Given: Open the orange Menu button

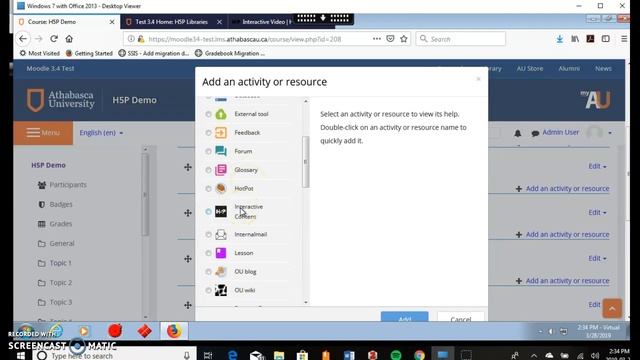Looking at the screenshot, I should (x=43, y=133).
